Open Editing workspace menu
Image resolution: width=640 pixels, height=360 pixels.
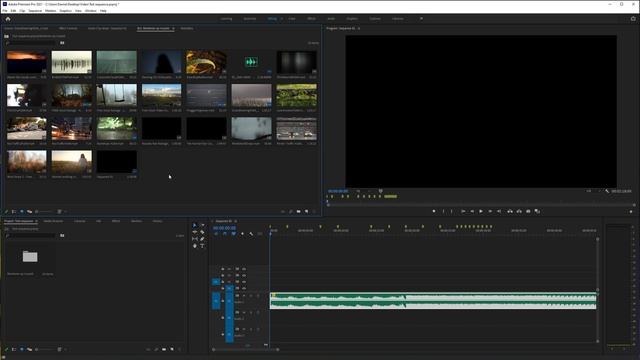pyautogui.click(x=282, y=19)
